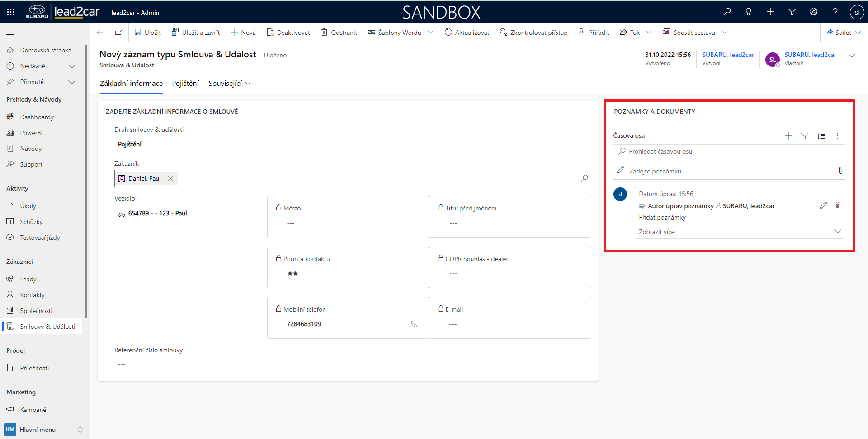Open search via magnifier icon in top bar
Screen dimensions: 868x439
pyautogui.click(x=727, y=12)
